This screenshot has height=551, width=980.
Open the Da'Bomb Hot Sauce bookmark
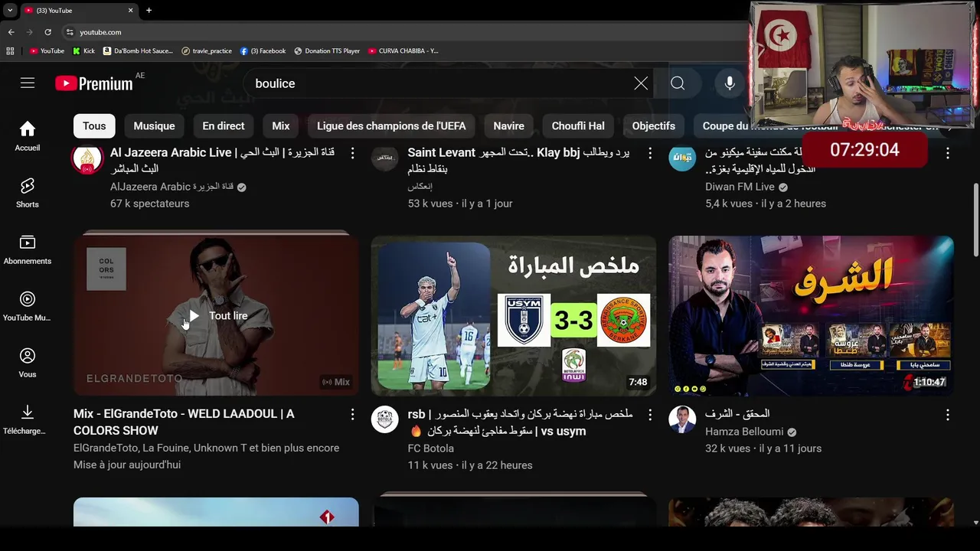[139, 51]
